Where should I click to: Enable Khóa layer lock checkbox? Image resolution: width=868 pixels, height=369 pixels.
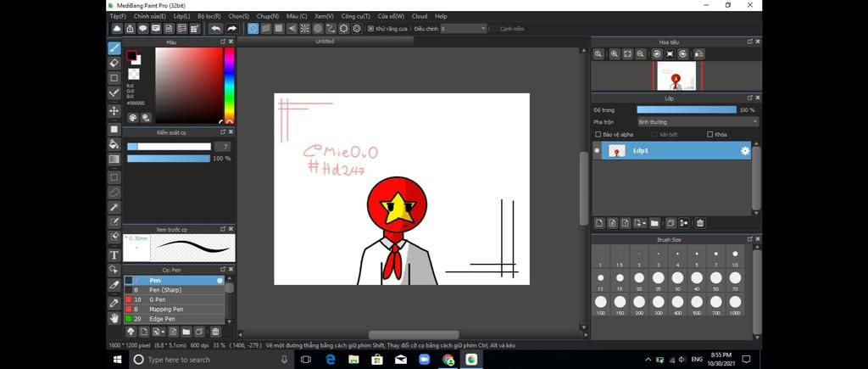click(x=710, y=135)
